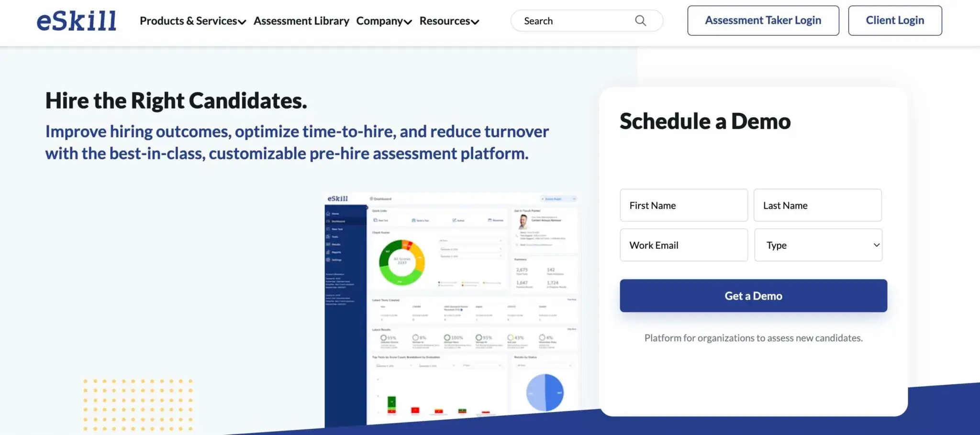Screen dimensions: 980x435
Task: Click the Send a Test quick link icon
Action: (413, 220)
